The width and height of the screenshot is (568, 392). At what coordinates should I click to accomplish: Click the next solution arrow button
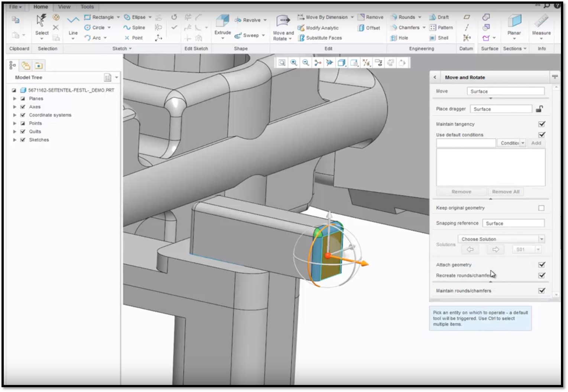496,249
